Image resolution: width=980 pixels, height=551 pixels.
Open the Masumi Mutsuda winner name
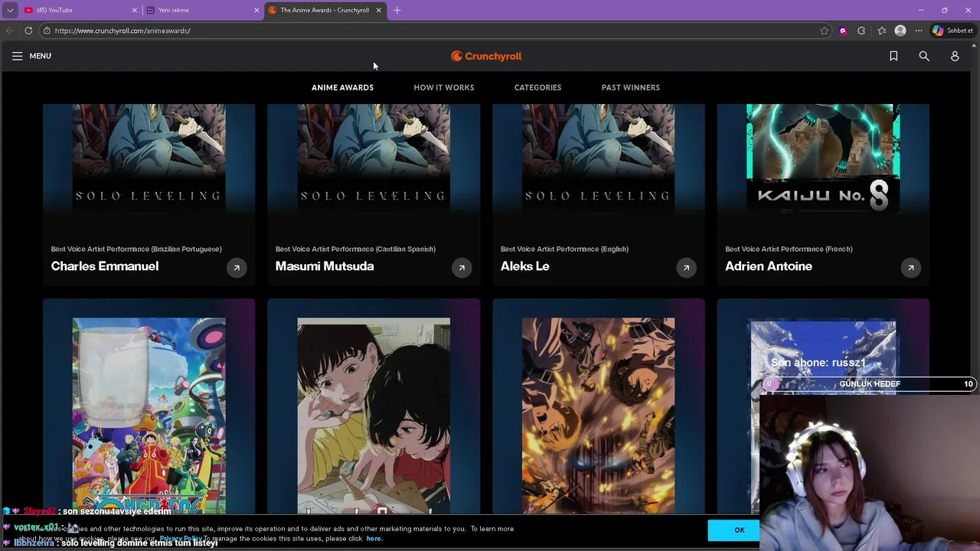tap(325, 266)
